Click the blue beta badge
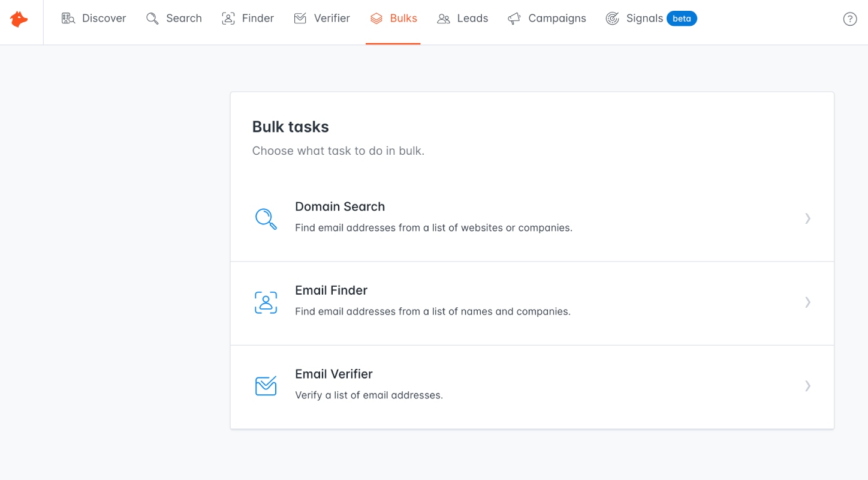Viewport: 868px width, 480px height. [x=682, y=19]
